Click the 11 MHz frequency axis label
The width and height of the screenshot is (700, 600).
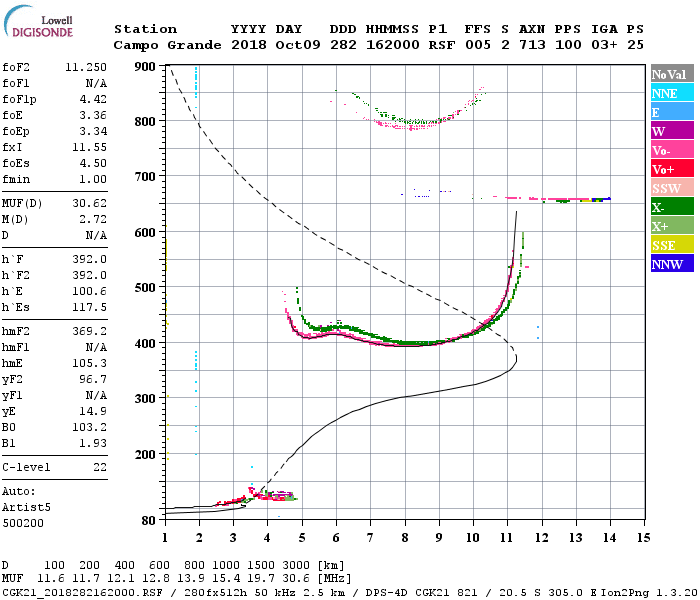point(506,538)
